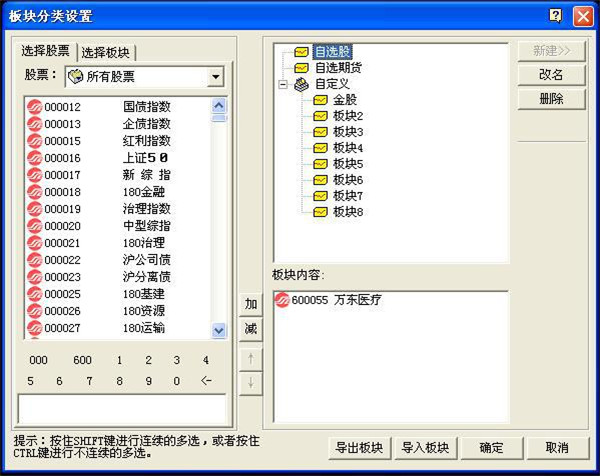Switch to the 选择股票 tab
Viewport: 600px width, 476px height.
point(46,51)
